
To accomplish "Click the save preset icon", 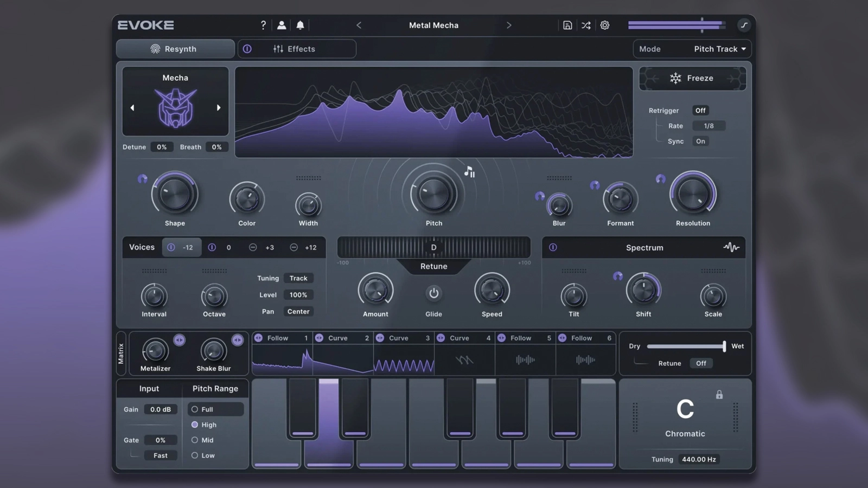I will 567,25.
